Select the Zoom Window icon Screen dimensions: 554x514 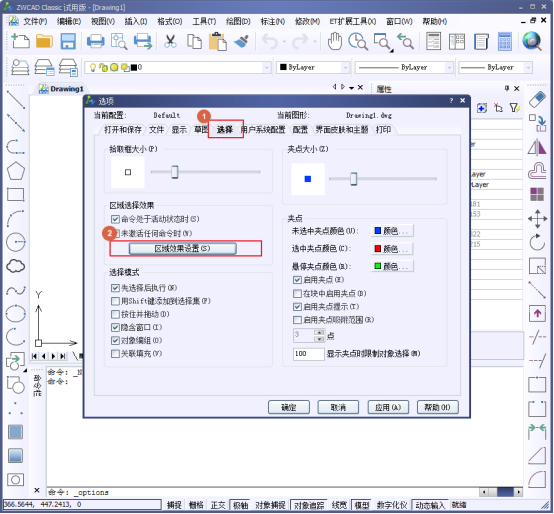383,42
